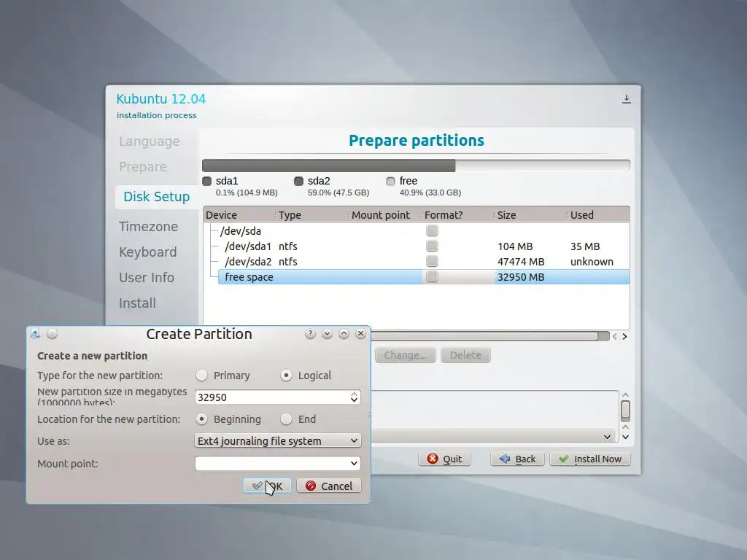Click the help question mark in dialog titlebar

point(310,334)
